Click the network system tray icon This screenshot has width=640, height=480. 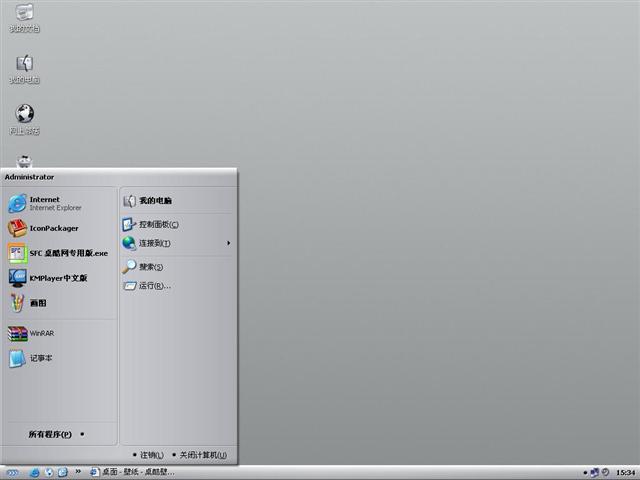[595, 473]
